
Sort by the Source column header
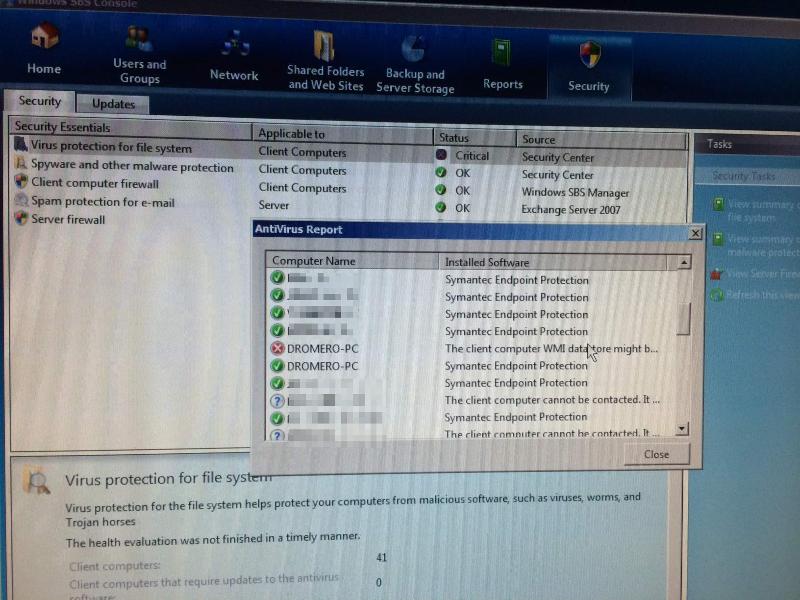point(602,140)
